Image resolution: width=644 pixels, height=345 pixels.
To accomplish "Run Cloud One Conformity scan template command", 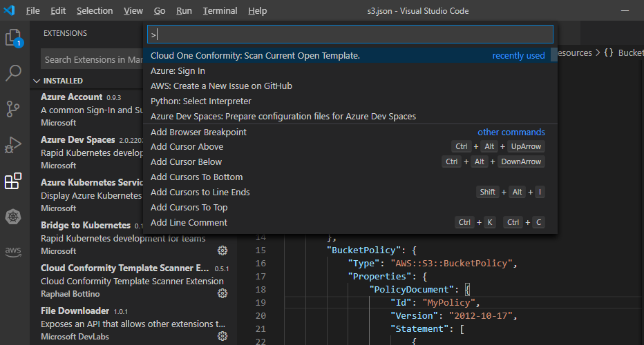I will point(255,55).
